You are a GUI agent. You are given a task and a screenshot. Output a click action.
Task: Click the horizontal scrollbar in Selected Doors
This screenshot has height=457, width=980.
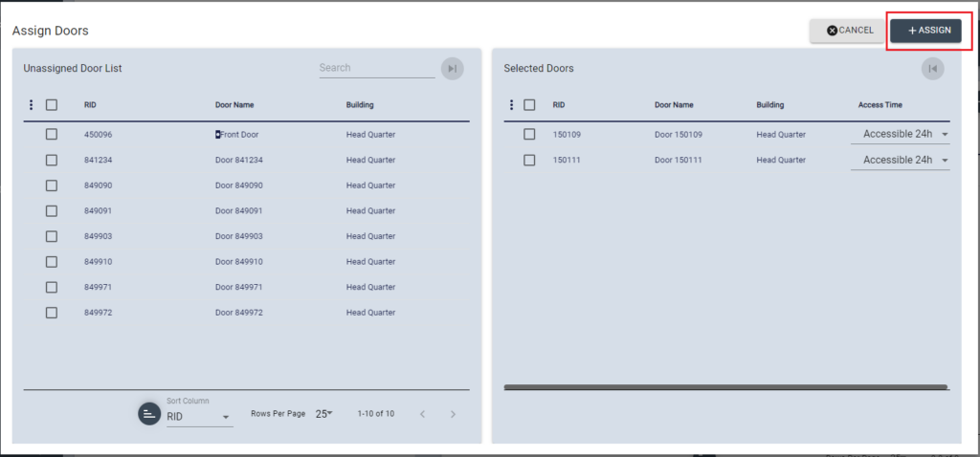coord(724,387)
